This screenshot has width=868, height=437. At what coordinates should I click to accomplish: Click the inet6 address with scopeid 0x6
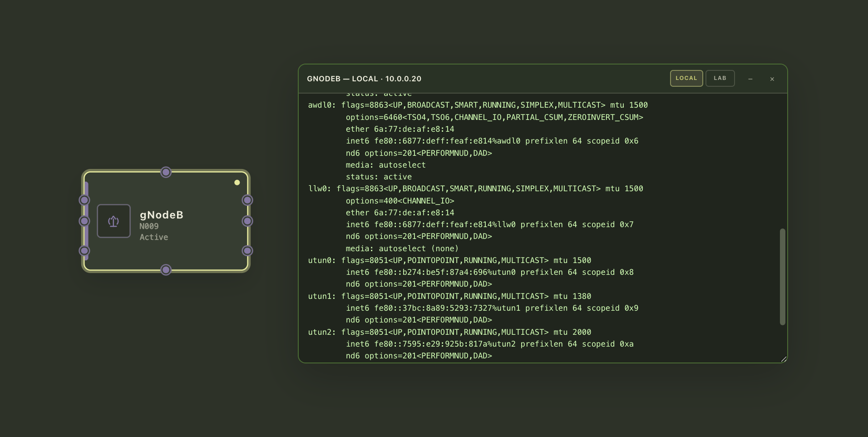pos(492,141)
